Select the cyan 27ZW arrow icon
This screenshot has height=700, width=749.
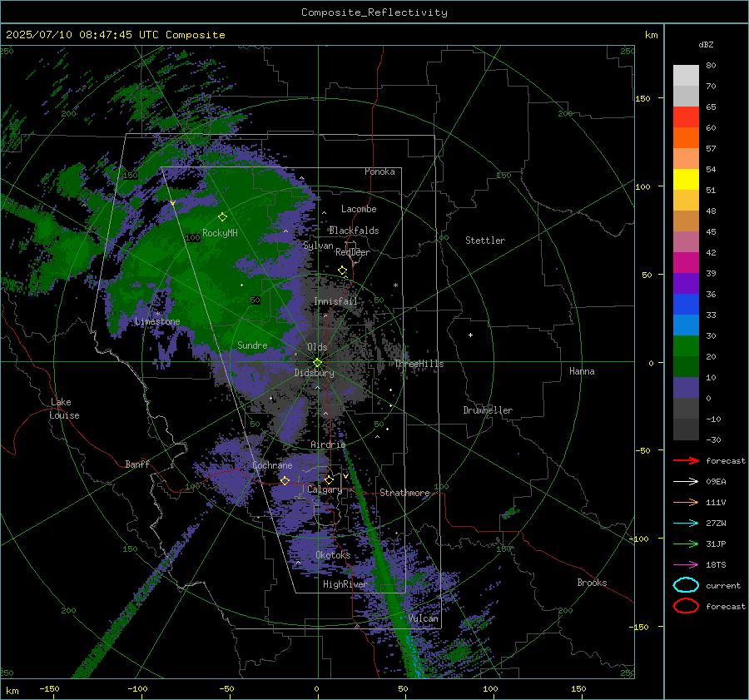click(x=686, y=524)
